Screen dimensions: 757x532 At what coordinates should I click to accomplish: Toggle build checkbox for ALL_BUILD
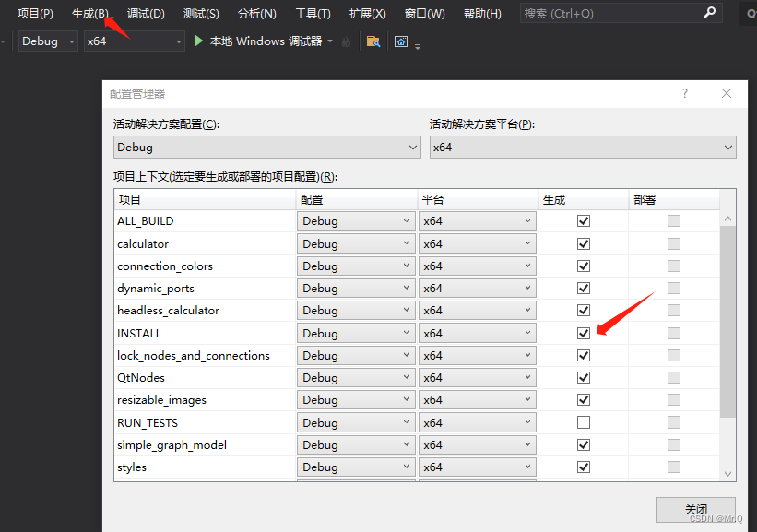584,221
